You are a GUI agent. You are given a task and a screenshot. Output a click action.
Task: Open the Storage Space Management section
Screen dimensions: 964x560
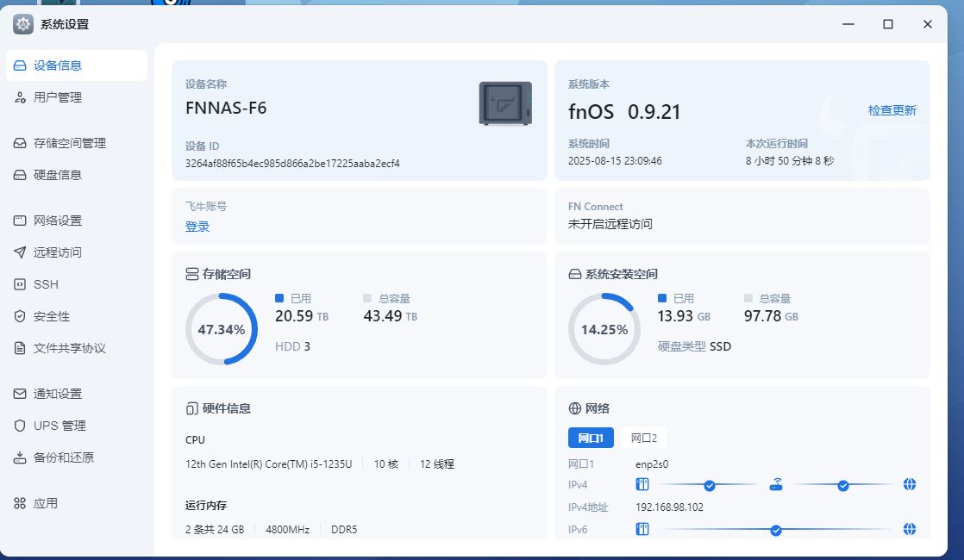tap(69, 143)
